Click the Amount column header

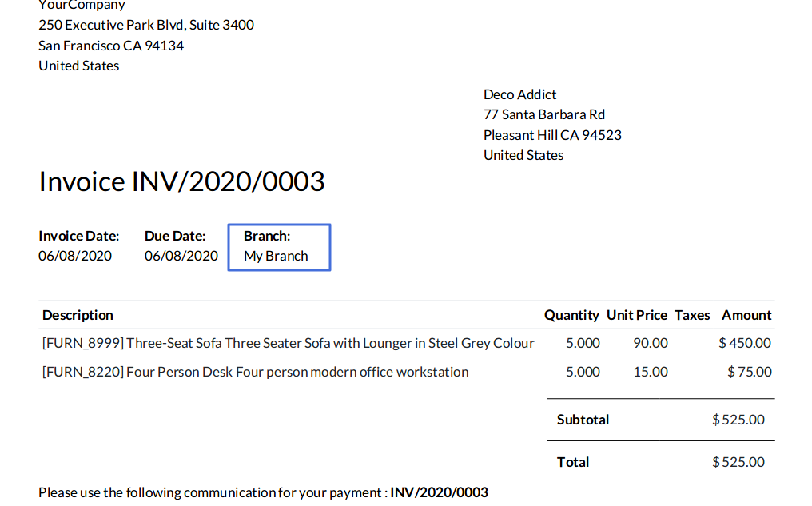pyautogui.click(x=746, y=315)
